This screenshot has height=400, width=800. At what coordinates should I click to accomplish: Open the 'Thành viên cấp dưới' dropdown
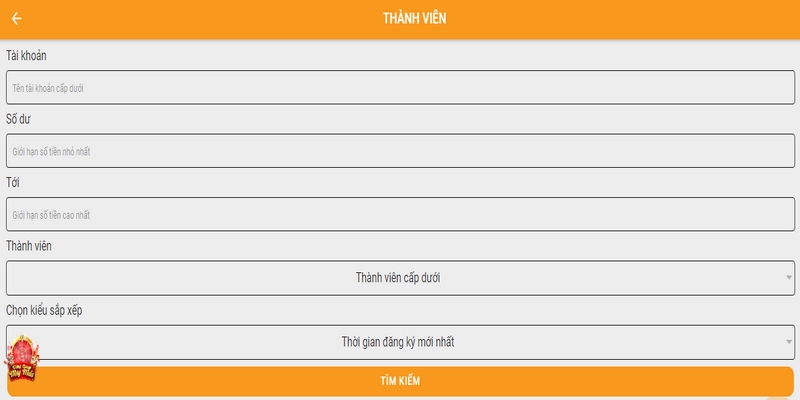[x=398, y=278]
